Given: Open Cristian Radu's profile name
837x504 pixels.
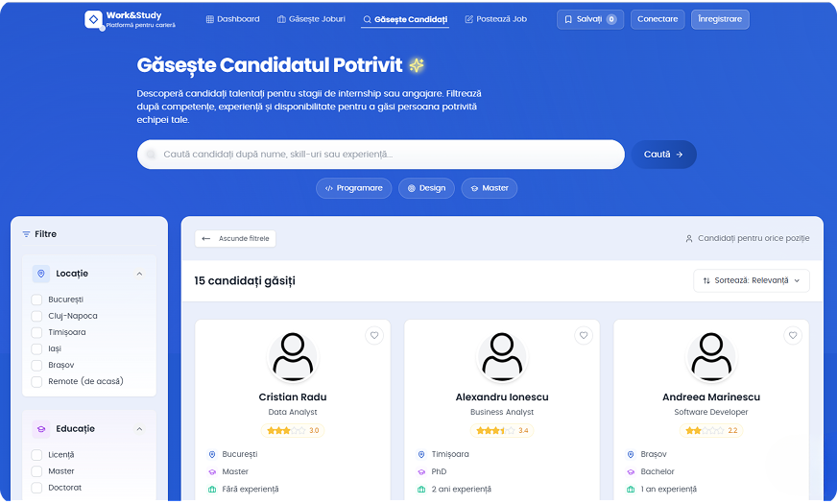Looking at the screenshot, I should (x=293, y=397).
